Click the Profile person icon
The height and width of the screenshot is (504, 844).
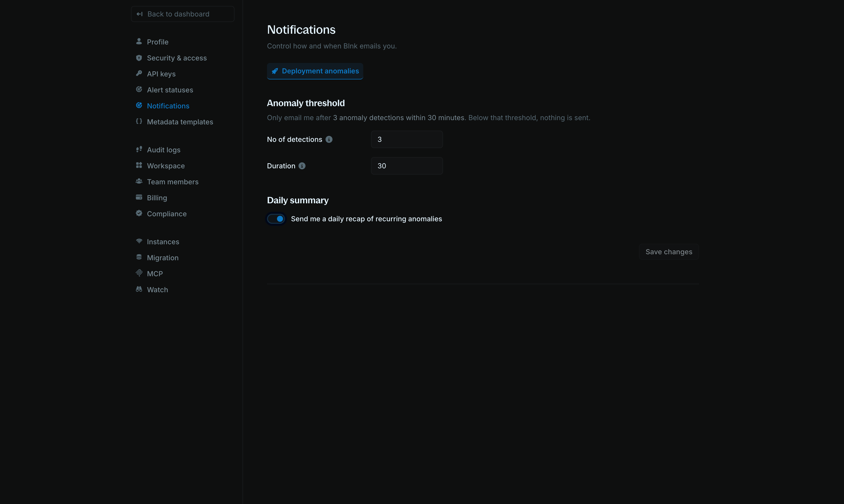139,41
